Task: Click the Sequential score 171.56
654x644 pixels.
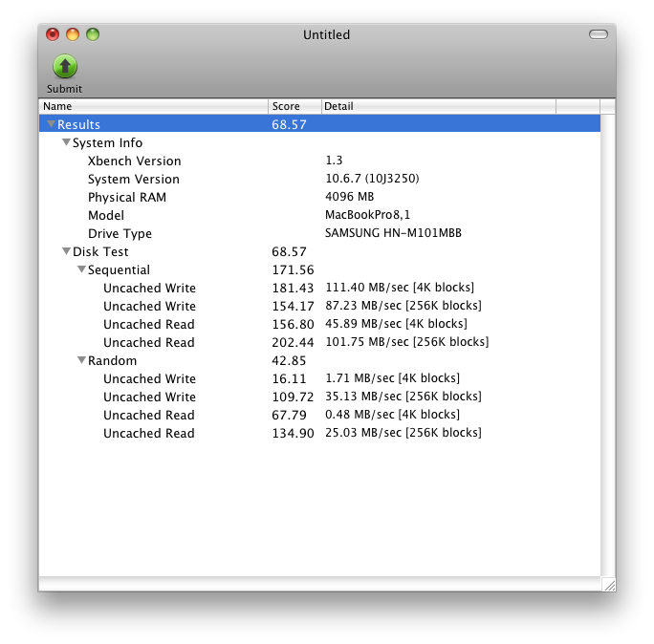Action: coord(293,269)
